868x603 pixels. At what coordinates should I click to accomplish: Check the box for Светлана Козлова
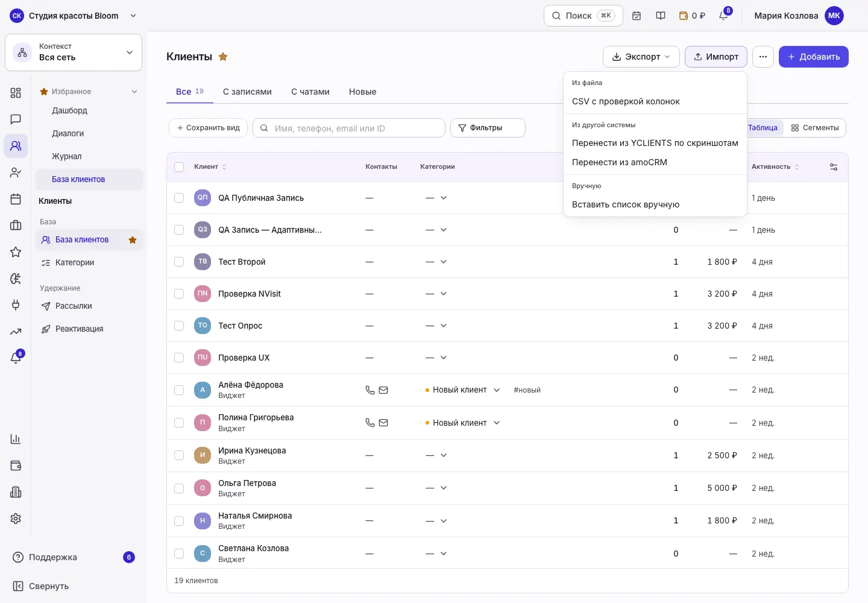tap(179, 554)
